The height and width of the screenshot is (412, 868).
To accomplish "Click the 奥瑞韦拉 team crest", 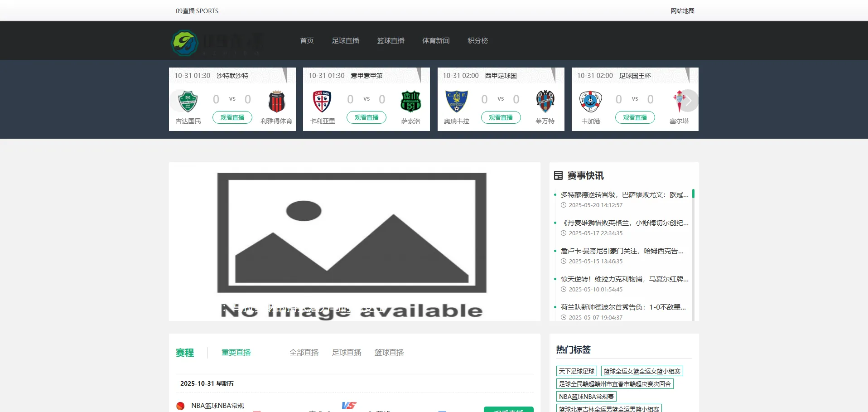I will (456, 101).
